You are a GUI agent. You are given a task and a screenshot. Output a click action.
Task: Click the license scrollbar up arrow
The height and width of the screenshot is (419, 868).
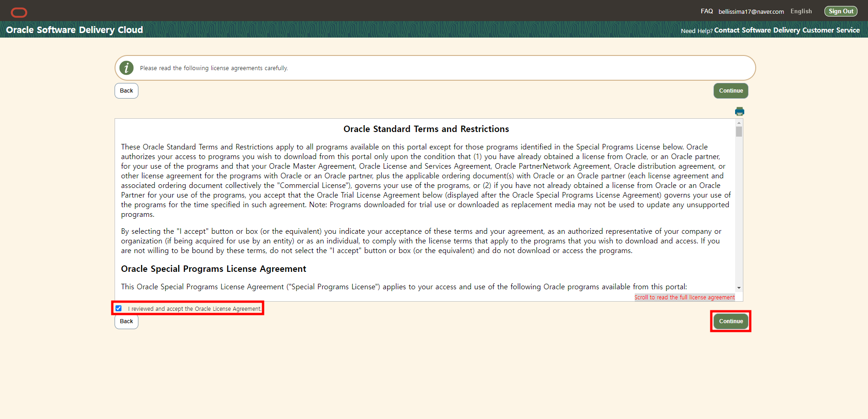pyautogui.click(x=739, y=122)
